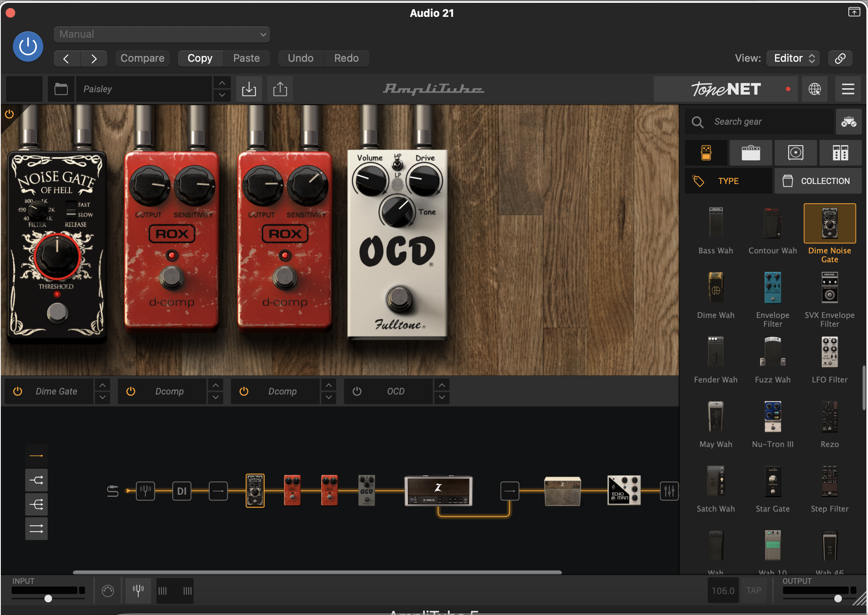Viewport: 868px width, 615px height.
Task: Click the Copy button
Action: (x=200, y=59)
